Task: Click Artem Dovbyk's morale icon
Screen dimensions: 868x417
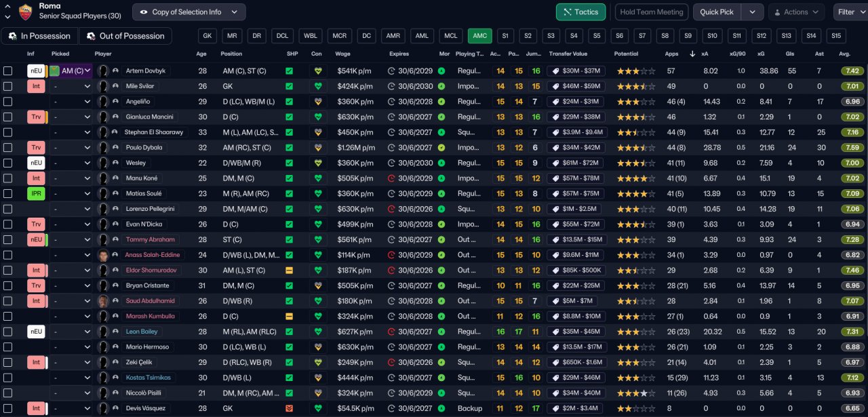Action: point(441,71)
